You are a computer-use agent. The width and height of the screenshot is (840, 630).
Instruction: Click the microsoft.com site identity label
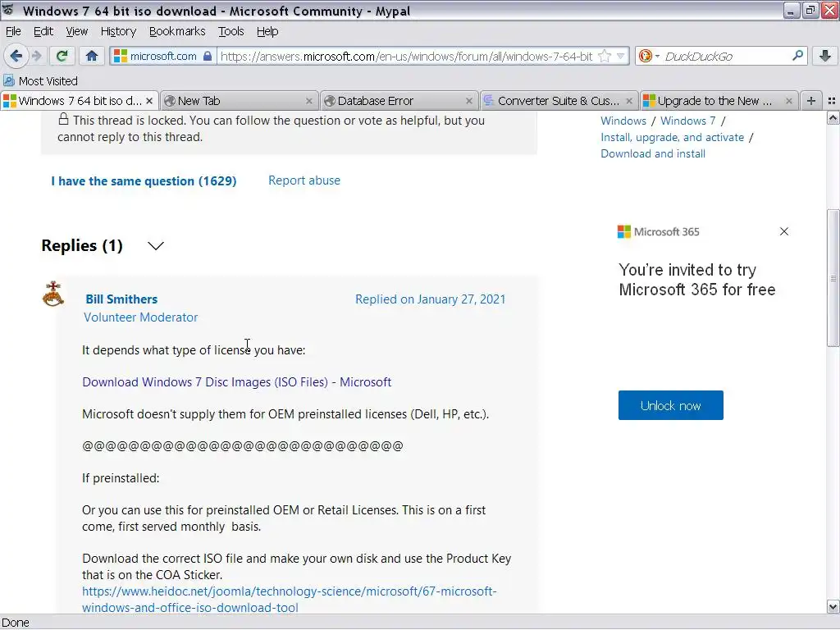tap(163, 56)
